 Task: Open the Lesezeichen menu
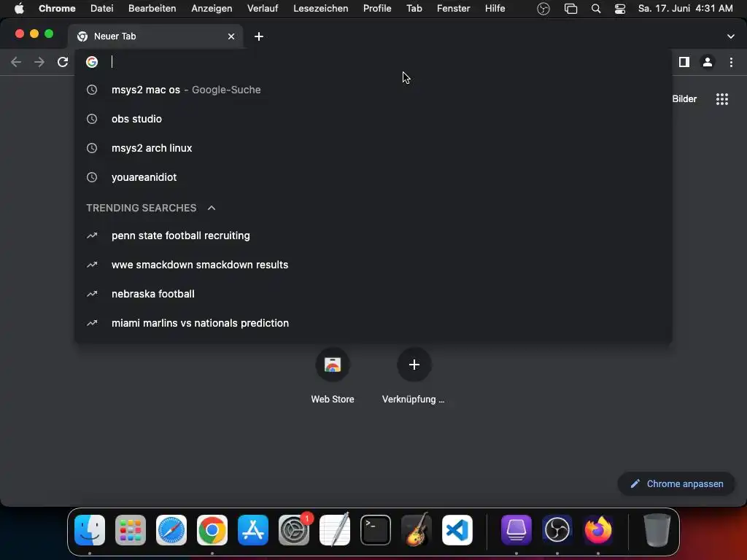coord(321,8)
